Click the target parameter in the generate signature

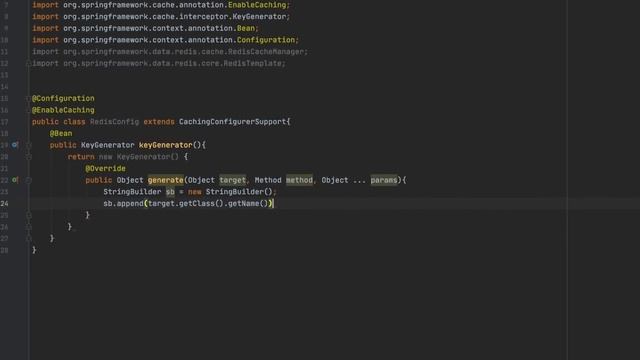pos(232,180)
